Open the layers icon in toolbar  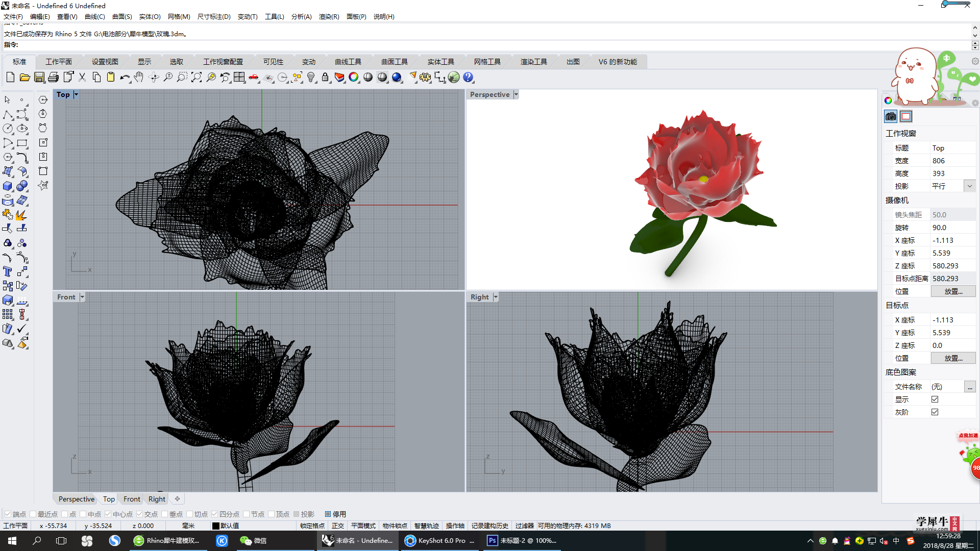[x=339, y=77]
